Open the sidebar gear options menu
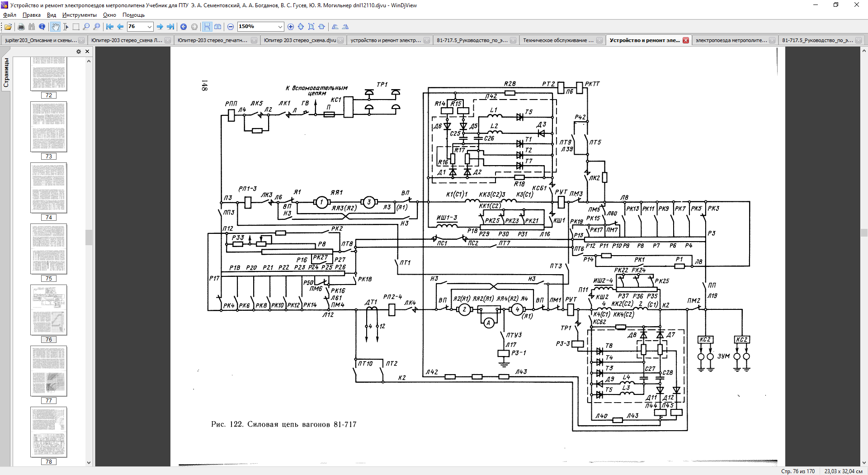 [x=79, y=52]
